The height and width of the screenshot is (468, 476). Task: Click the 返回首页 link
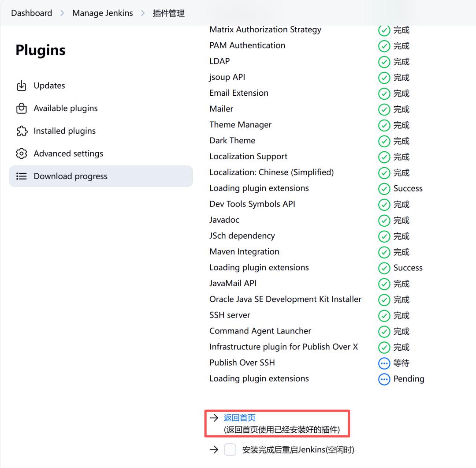tap(239, 418)
